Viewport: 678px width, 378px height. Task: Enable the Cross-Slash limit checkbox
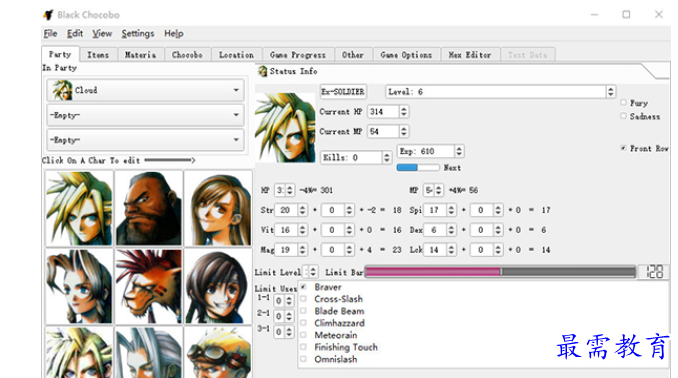(304, 299)
